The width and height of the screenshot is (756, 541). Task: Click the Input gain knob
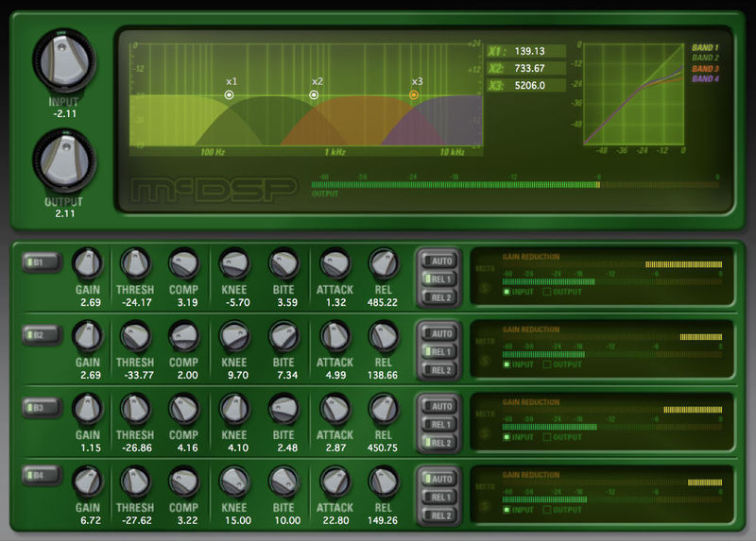click(x=63, y=59)
